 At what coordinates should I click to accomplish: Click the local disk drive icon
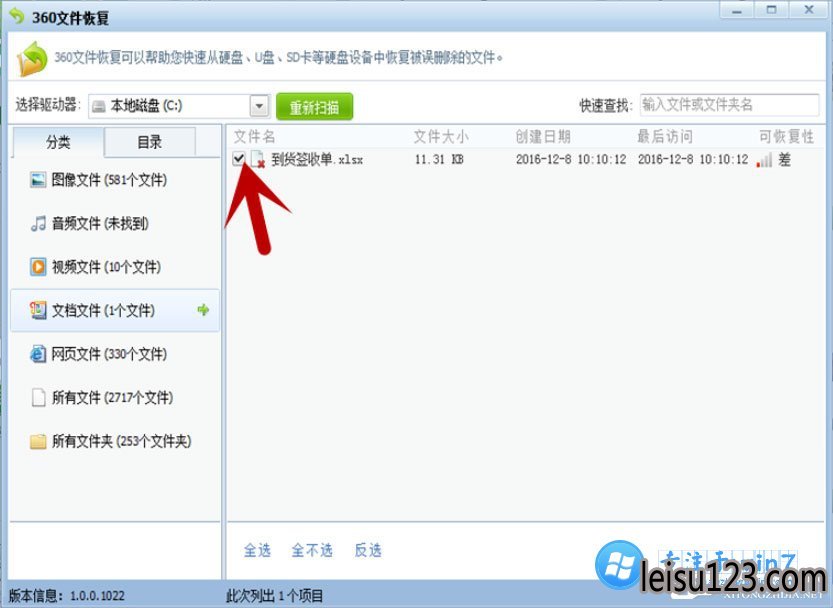pos(98,106)
